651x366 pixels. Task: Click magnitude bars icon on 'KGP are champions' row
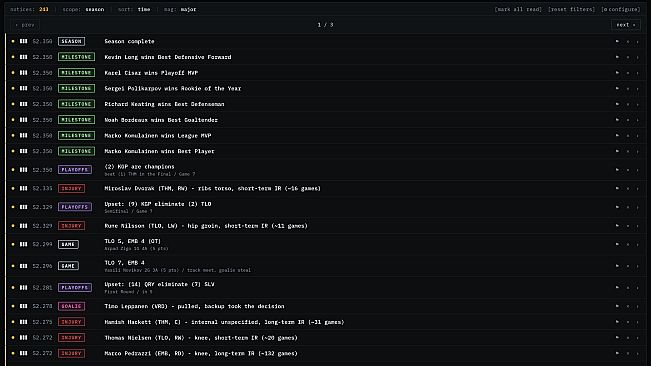[x=24, y=170]
